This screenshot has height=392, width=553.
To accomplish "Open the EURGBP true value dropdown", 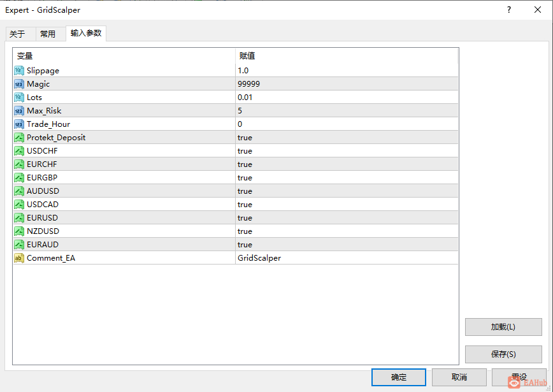I will 347,178.
